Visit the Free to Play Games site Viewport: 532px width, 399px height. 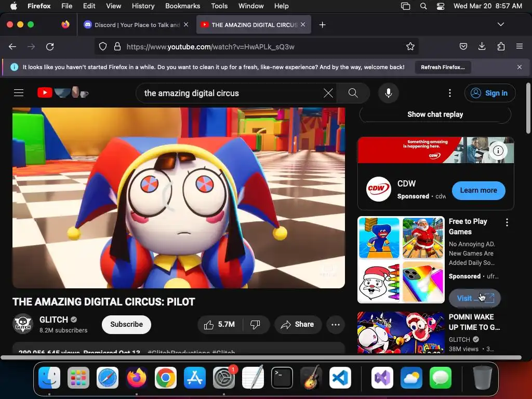click(x=475, y=298)
